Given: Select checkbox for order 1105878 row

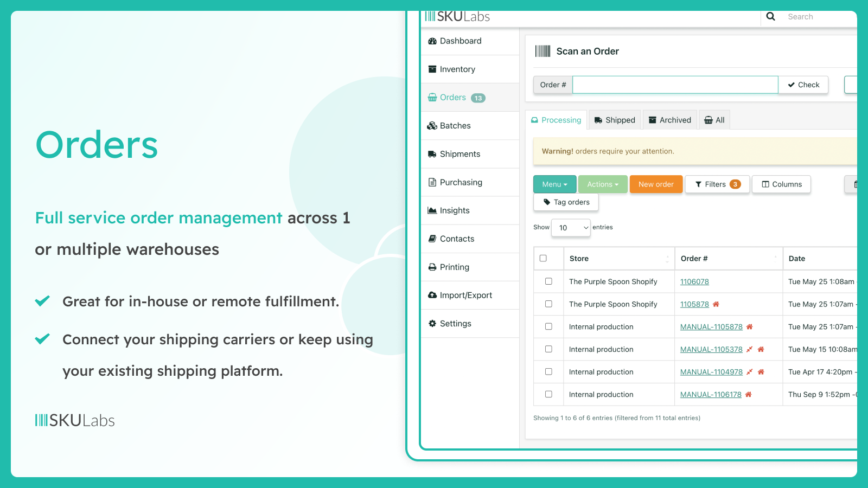Looking at the screenshot, I should [548, 304].
